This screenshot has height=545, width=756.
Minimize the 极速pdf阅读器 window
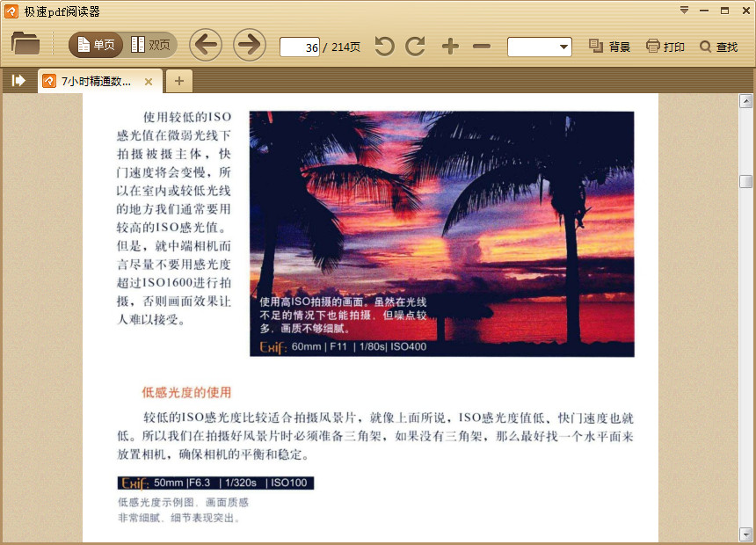coord(704,11)
